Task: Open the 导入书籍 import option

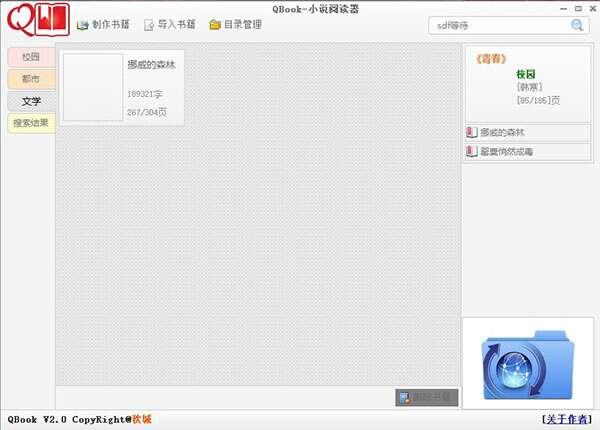Action: tap(170, 24)
